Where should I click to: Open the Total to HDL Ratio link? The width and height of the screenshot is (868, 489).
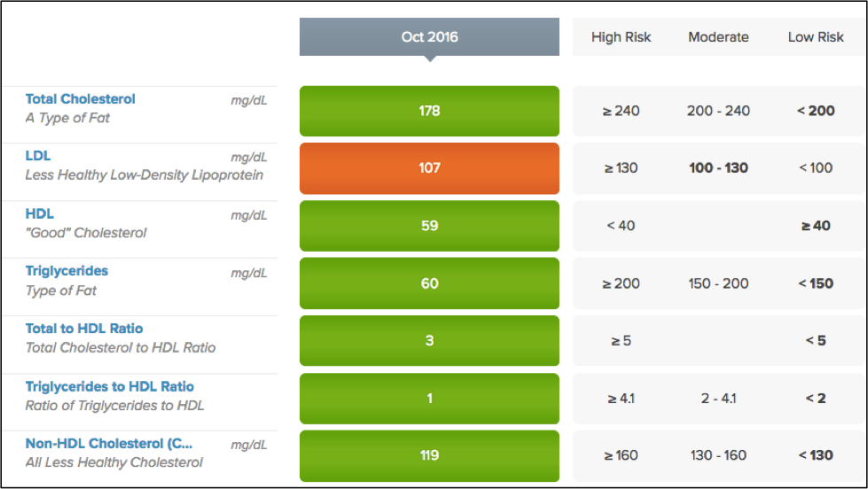[84, 329]
